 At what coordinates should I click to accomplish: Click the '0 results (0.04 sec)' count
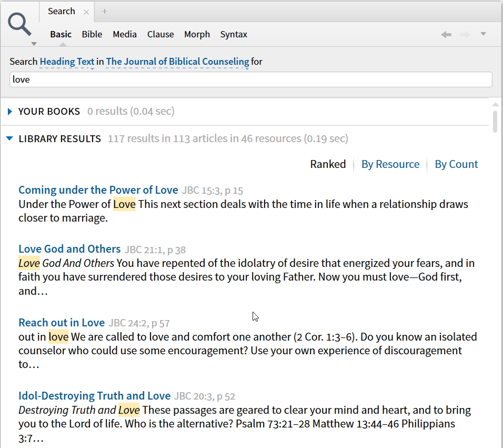(x=131, y=112)
